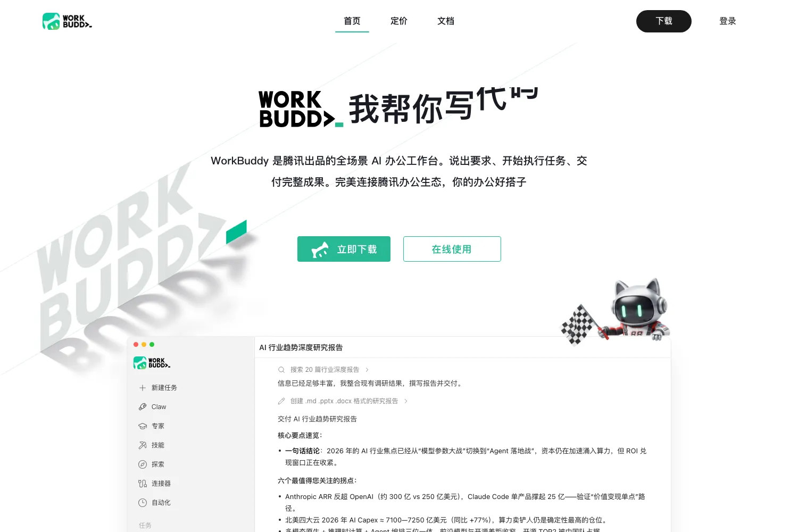Click the WorkBuddy logo in header
The width and height of the screenshot is (798, 532).
click(x=67, y=21)
